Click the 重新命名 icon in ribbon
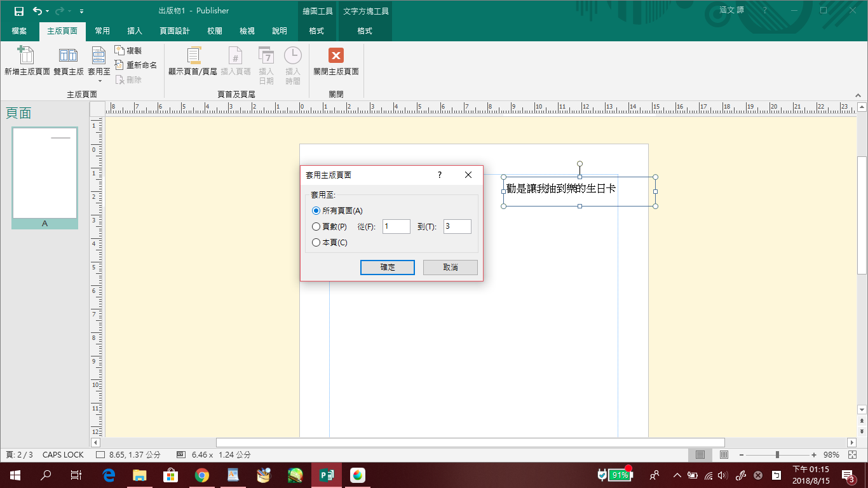Image resolution: width=868 pixels, height=488 pixels. pos(119,65)
